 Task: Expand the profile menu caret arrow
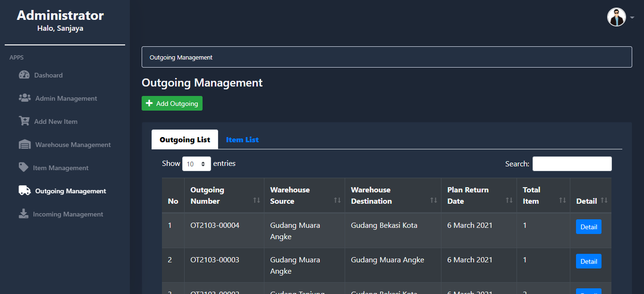point(632,18)
